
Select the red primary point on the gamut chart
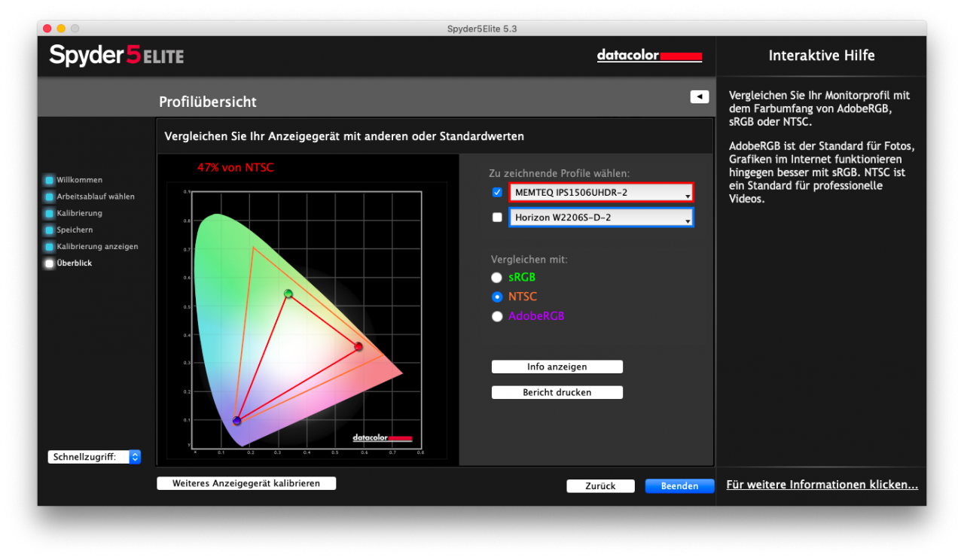coord(358,347)
